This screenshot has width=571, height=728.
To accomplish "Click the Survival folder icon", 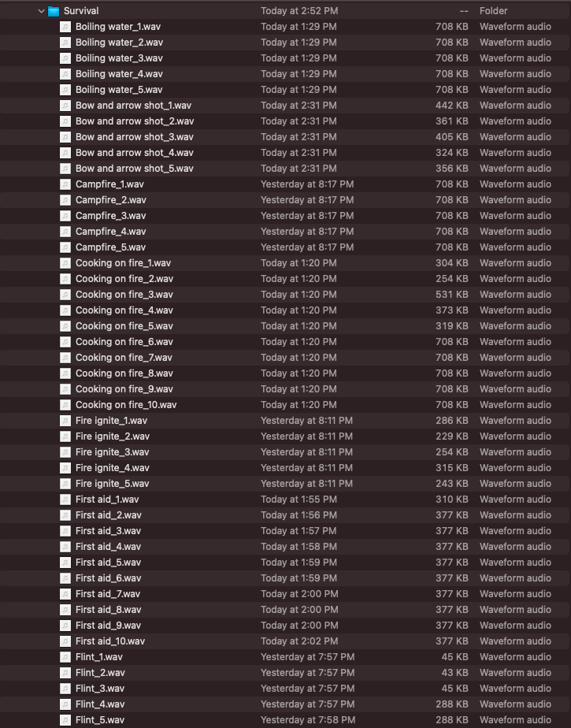I will click(x=54, y=11).
